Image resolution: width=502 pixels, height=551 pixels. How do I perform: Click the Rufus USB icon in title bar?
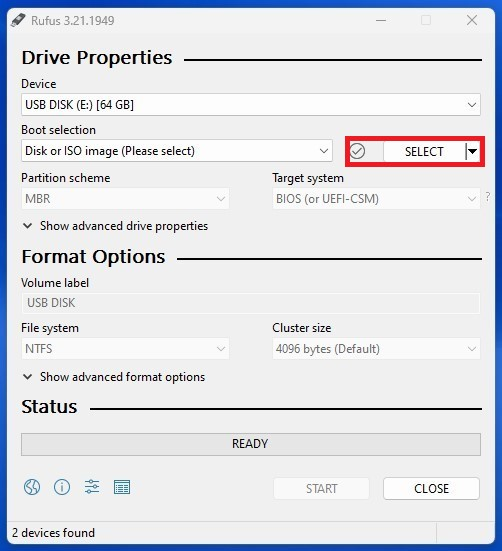(18, 20)
